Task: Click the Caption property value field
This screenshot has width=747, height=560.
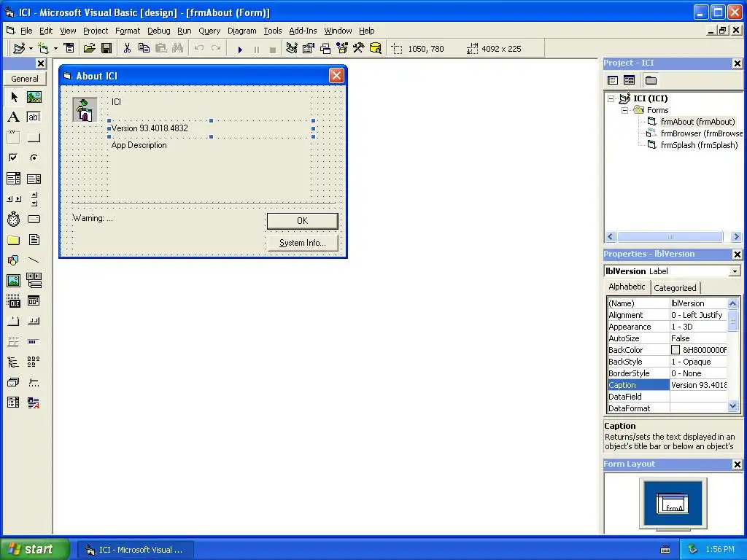Action: tap(698, 385)
